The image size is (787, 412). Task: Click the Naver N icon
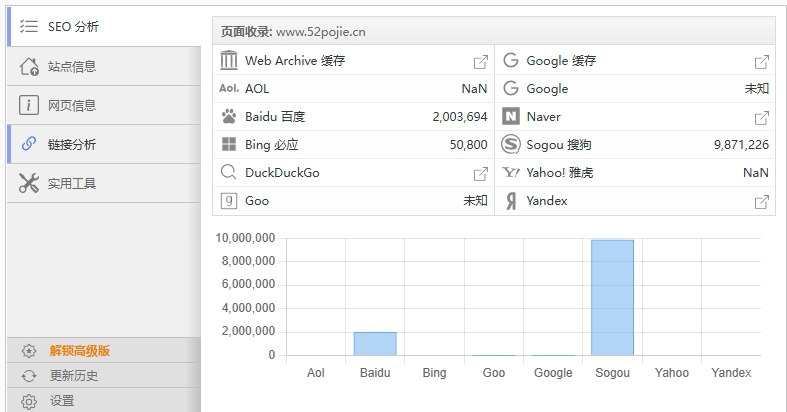click(x=510, y=116)
